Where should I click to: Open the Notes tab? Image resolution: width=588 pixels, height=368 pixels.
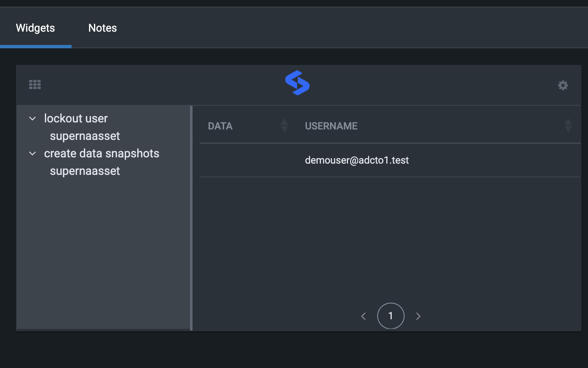102,28
